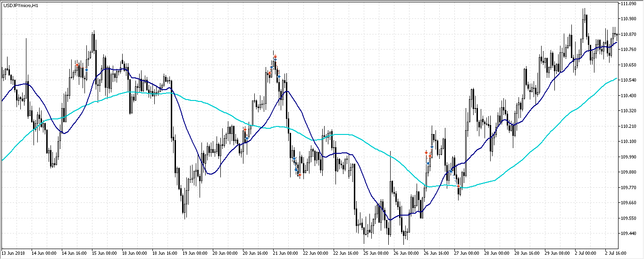The width and height of the screenshot is (644, 259).
Task: Click the 15 Jun 08:00 time label
Action: point(104,253)
